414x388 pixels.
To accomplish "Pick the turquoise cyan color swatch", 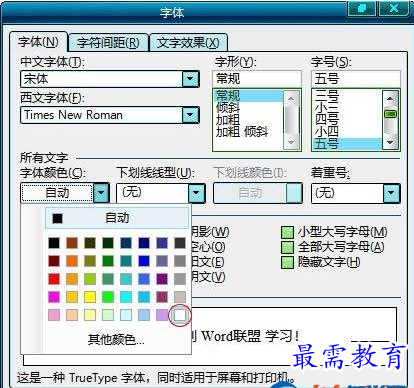I will (x=126, y=297).
